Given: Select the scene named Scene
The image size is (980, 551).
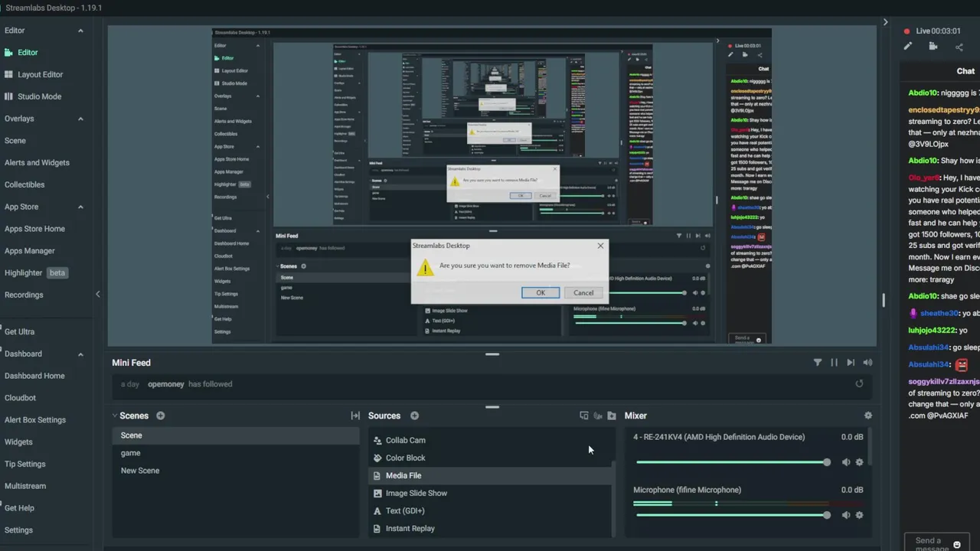Looking at the screenshot, I should [x=236, y=435].
